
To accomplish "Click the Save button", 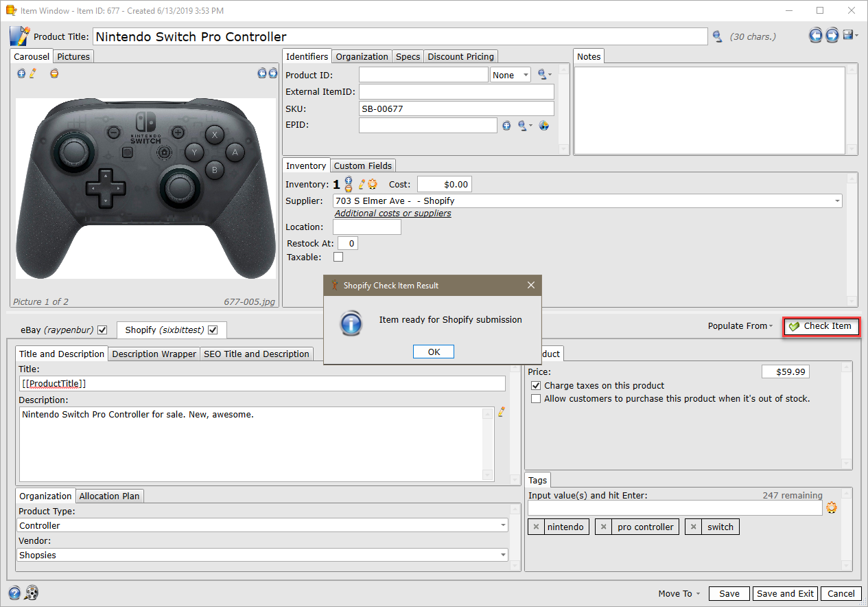I will (x=729, y=594).
